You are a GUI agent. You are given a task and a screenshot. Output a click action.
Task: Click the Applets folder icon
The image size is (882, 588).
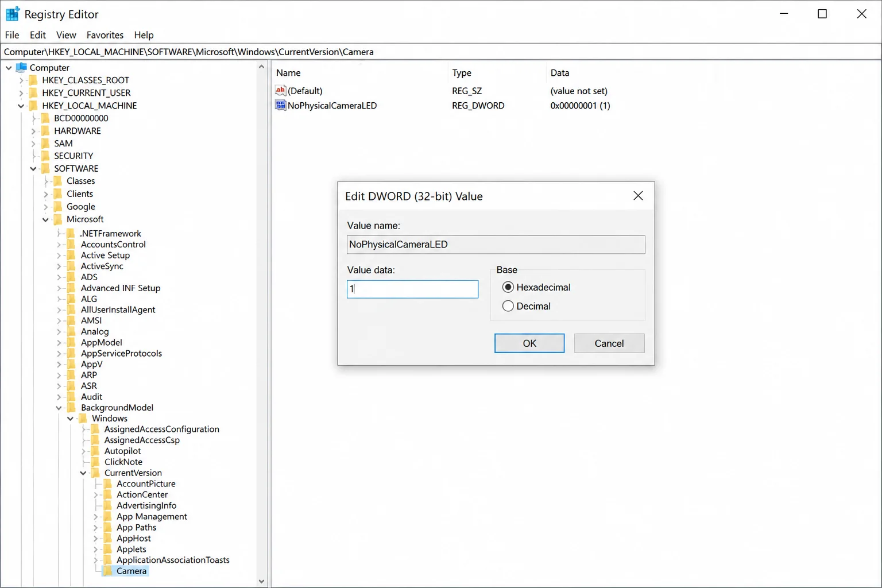click(x=107, y=549)
